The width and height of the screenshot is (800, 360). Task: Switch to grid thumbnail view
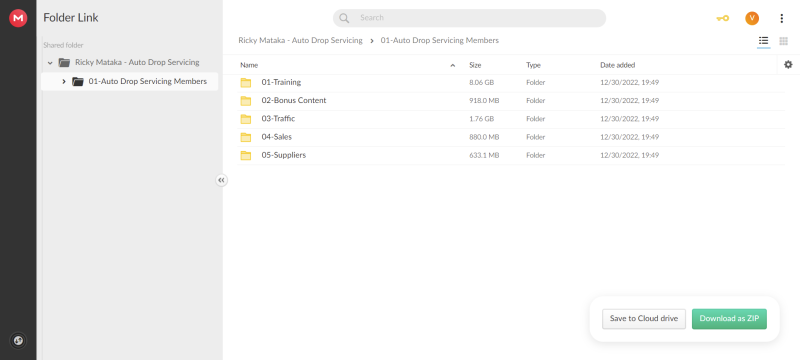point(783,41)
